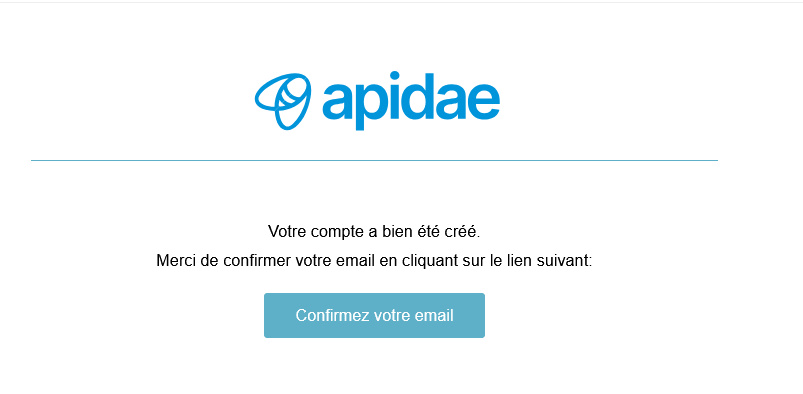Click the word confirmer in second sentence
The image size is (803, 394).
258,261
